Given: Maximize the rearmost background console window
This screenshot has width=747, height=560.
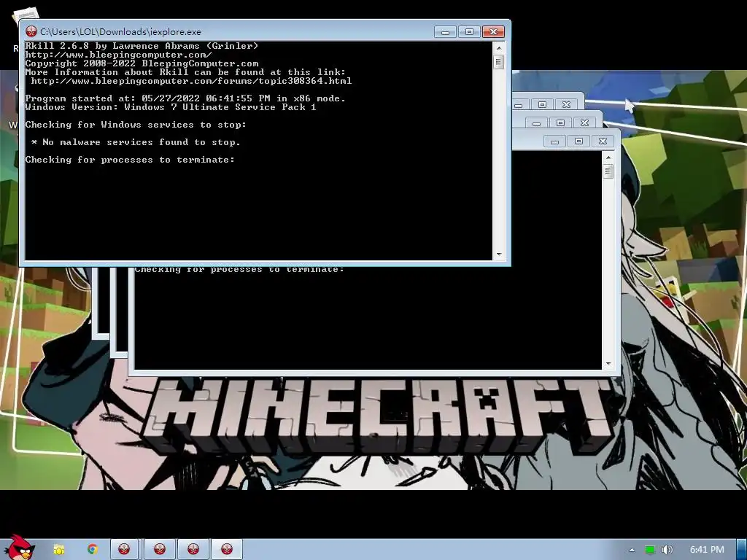Looking at the screenshot, I should (x=542, y=105).
